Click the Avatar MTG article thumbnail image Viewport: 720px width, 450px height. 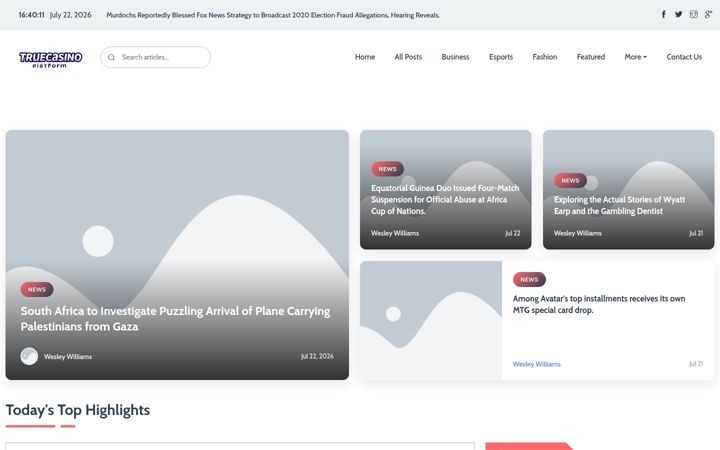pyautogui.click(x=431, y=321)
